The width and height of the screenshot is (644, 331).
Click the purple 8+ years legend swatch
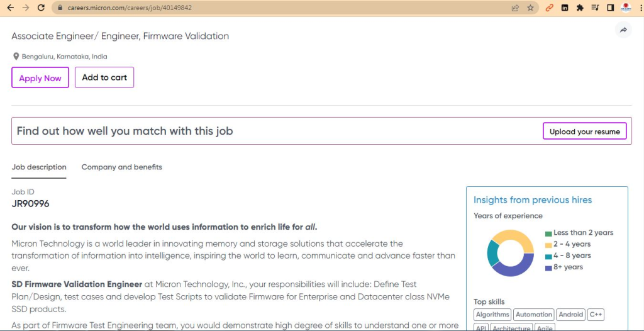(548, 268)
